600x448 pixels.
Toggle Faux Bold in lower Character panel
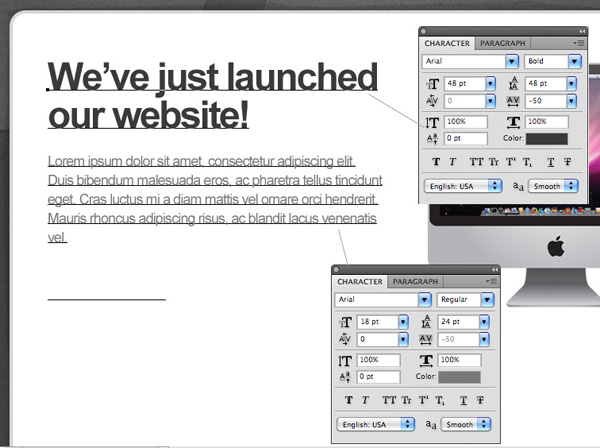(349, 400)
